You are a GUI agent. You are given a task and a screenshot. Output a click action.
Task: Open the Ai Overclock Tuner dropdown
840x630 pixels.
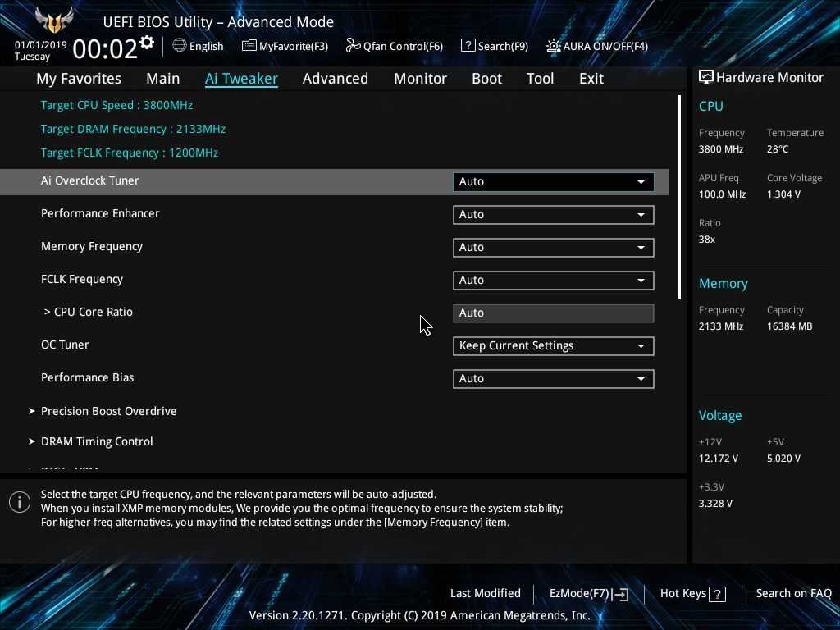(553, 181)
